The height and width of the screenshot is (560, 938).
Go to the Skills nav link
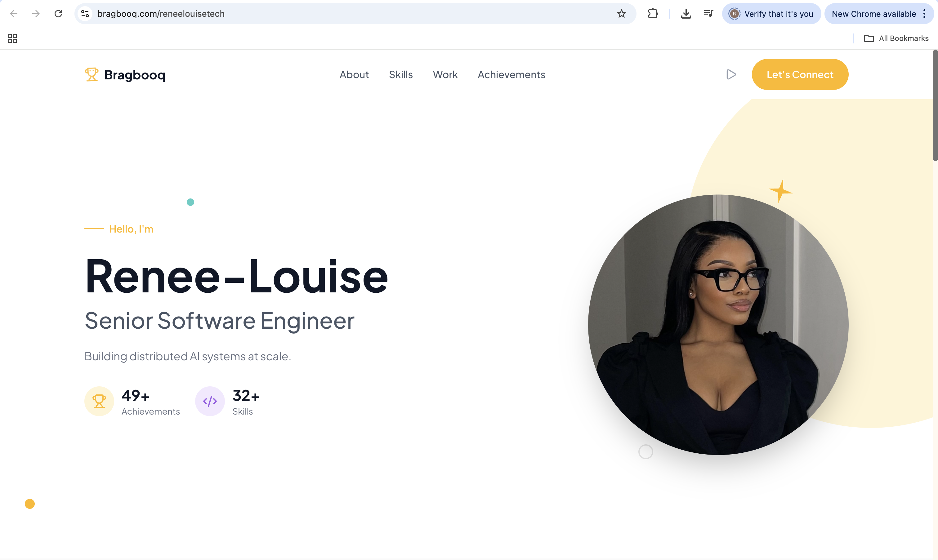400,75
